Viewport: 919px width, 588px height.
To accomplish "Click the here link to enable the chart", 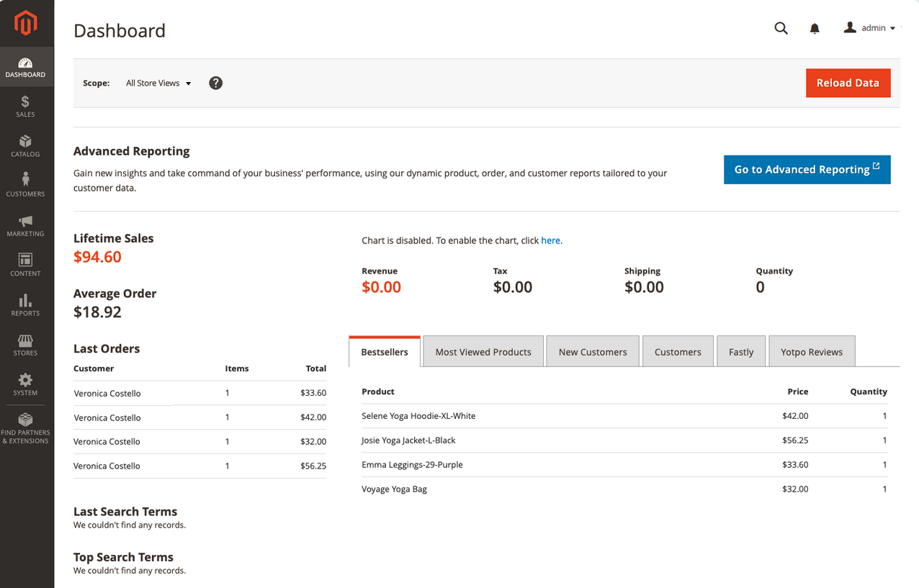I will pos(550,240).
